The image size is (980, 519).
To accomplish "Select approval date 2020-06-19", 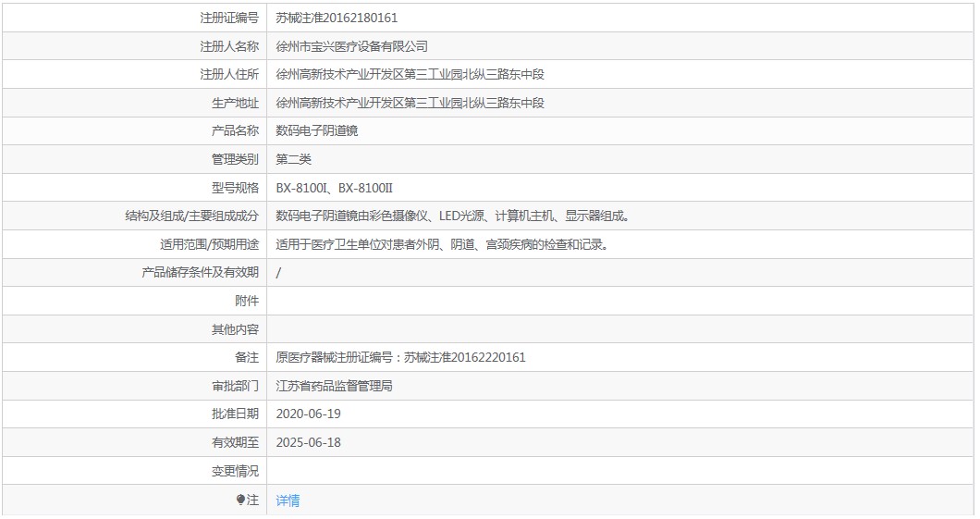I will 308,414.
